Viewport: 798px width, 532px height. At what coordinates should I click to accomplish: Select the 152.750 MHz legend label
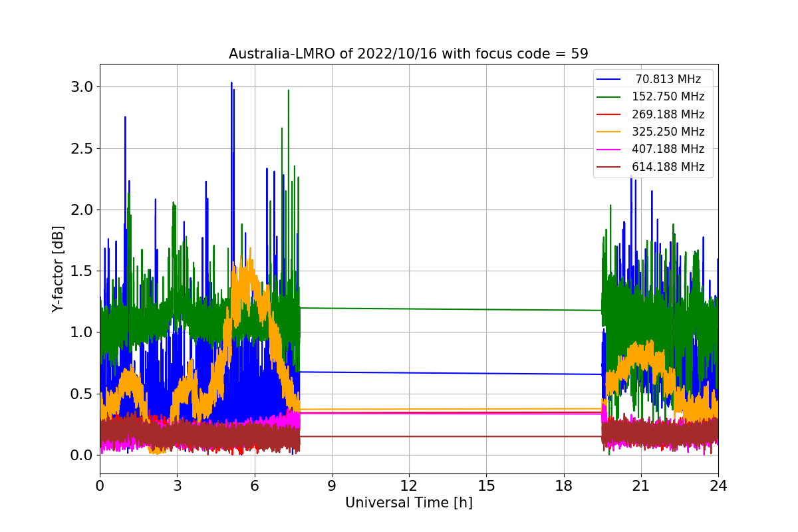(x=668, y=96)
